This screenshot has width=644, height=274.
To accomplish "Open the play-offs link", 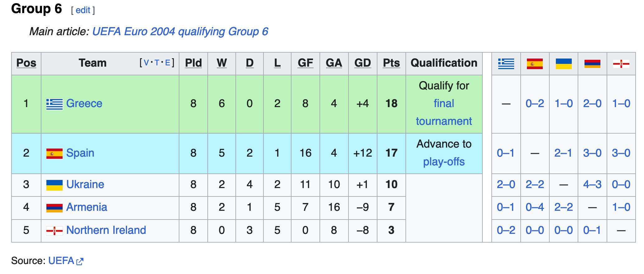I will 444,162.
